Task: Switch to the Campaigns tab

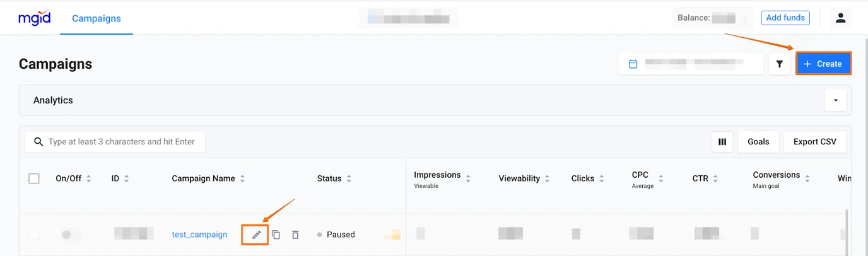Action: tap(96, 18)
